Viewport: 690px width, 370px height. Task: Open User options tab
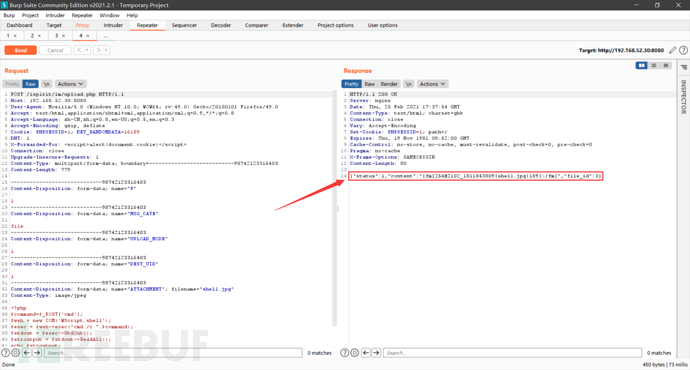383,26
